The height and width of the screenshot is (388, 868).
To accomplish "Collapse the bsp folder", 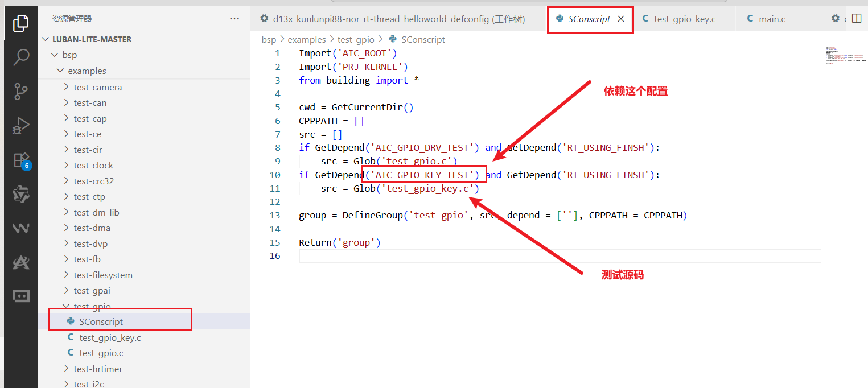I will 145,55.
